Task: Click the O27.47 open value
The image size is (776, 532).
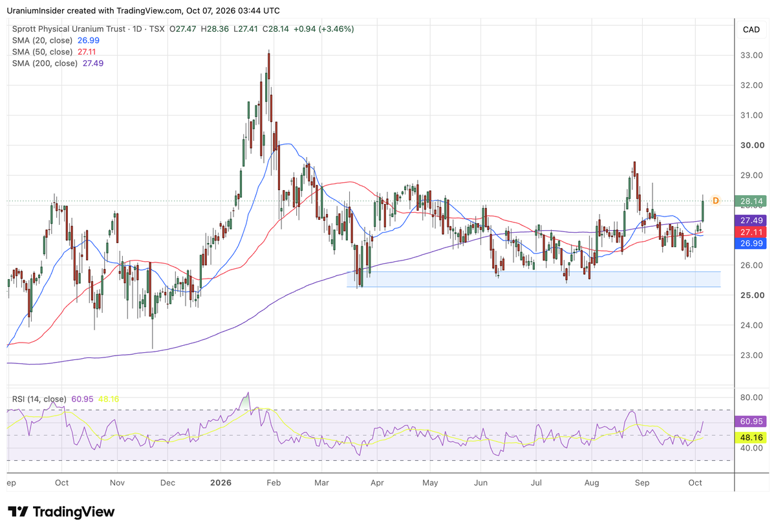Action: 184,29
